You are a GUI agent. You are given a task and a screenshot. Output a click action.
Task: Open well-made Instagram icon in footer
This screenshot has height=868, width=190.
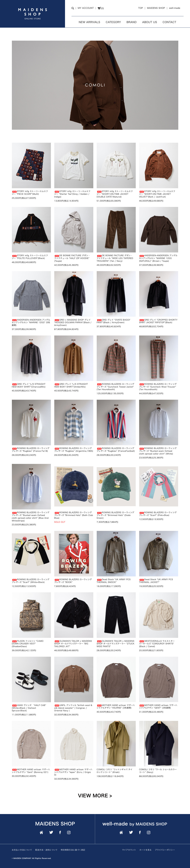[149, 832]
